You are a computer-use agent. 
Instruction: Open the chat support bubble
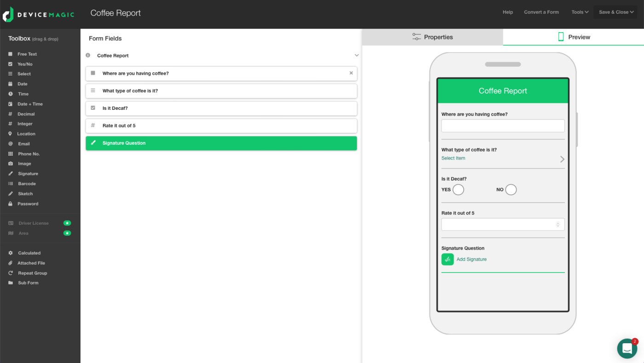pyautogui.click(x=627, y=349)
